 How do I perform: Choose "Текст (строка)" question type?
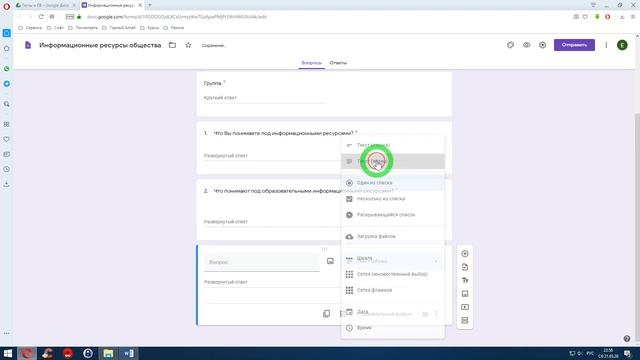click(393, 145)
